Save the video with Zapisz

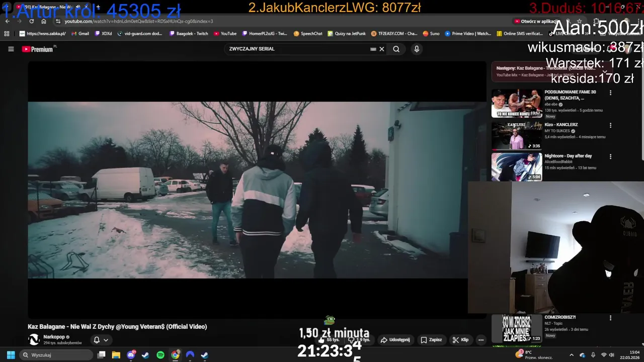pyautogui.click(x=431, y=340)
